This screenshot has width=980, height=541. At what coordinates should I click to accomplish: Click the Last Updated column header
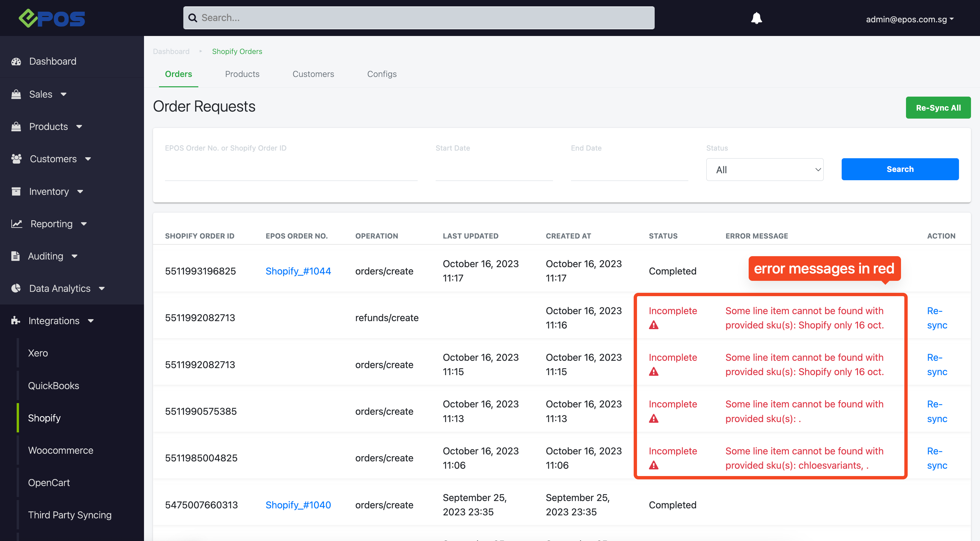(x=470, y=236)
